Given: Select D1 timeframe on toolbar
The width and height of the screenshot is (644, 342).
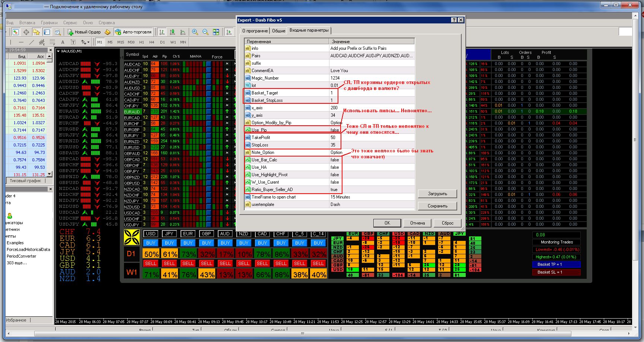Looking at the screenshot, I should 162,42.
